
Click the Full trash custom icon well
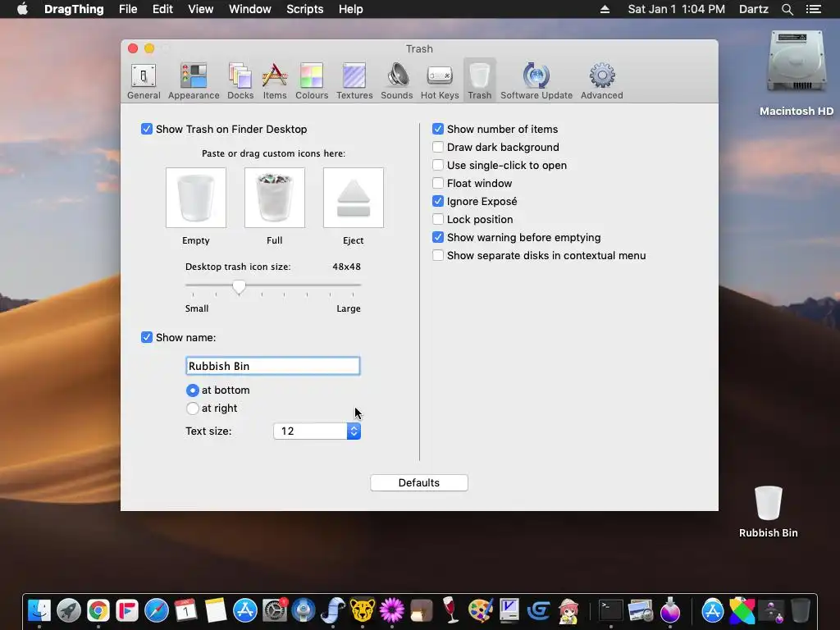coord(275,198)
